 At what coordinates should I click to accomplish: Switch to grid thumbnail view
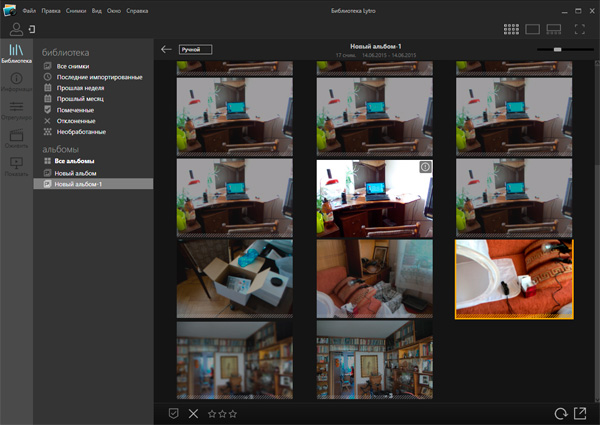tap(511, 30)
